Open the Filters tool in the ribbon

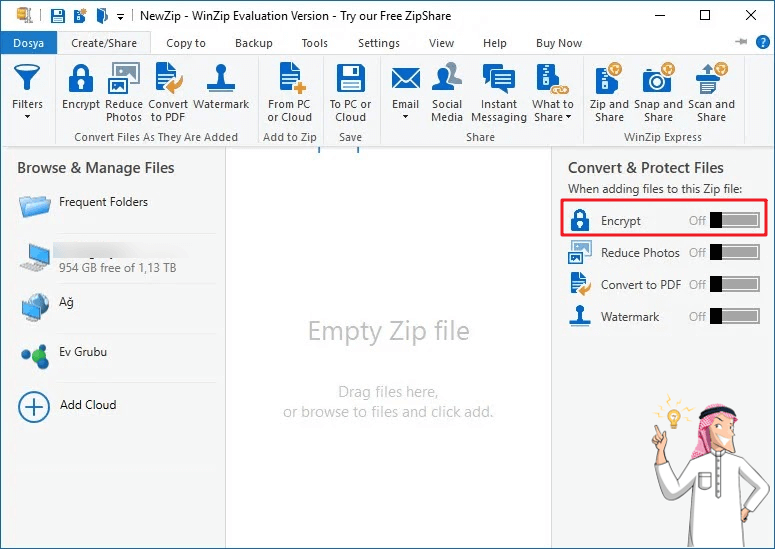click(27, 91)
